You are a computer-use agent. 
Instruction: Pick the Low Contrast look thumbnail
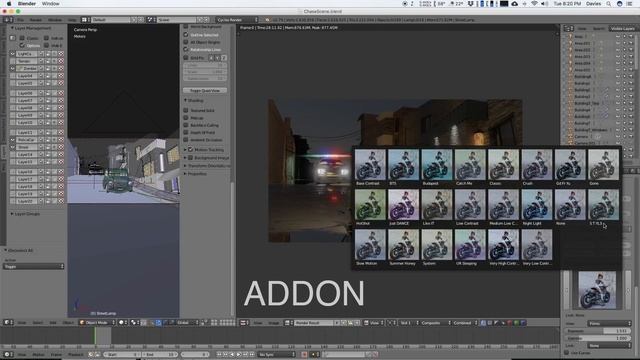470,205
